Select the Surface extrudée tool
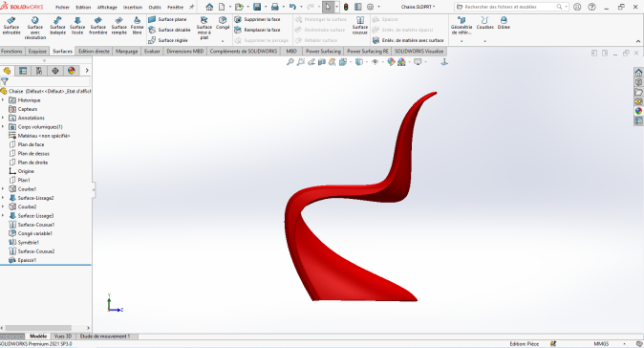 [x=11, y=26]
